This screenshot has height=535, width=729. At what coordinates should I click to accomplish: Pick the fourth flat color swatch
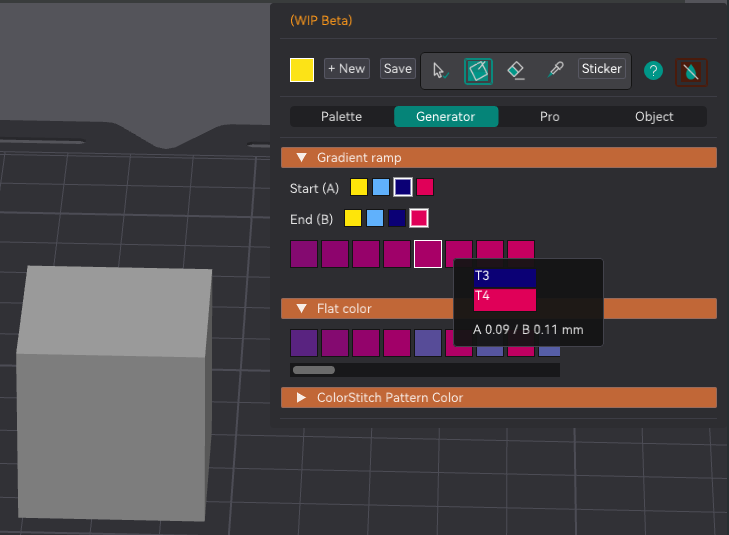(397, 343)
